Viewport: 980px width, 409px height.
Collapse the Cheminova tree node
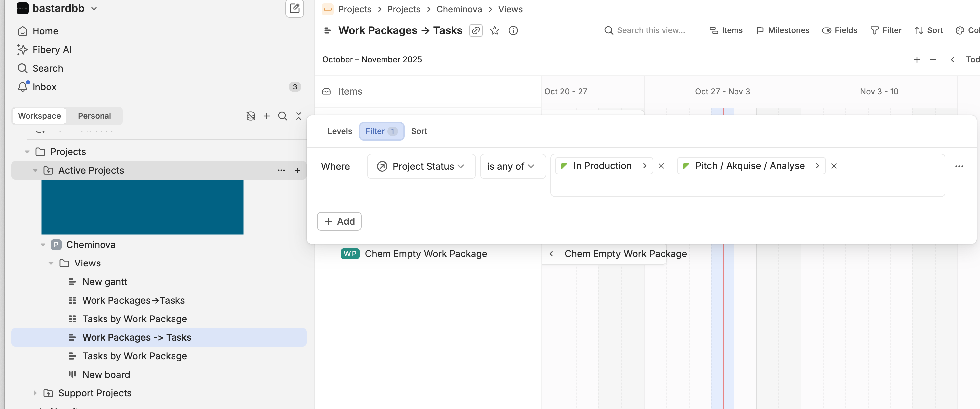43,245
